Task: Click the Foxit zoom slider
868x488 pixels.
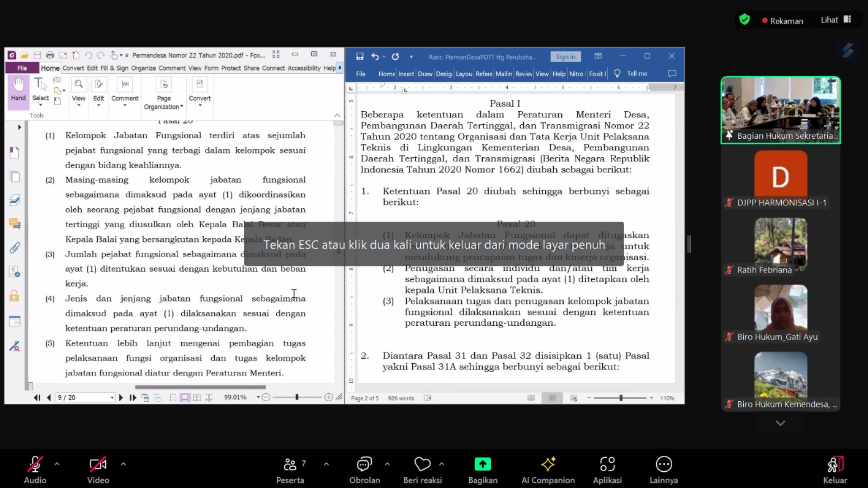Action: tap(297, 397)
